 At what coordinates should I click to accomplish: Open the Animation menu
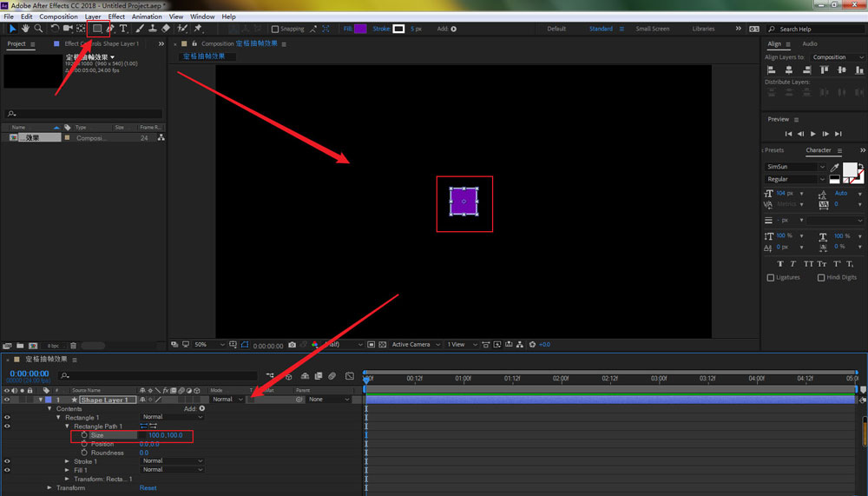pyautogui.click(x=147, y=17)
